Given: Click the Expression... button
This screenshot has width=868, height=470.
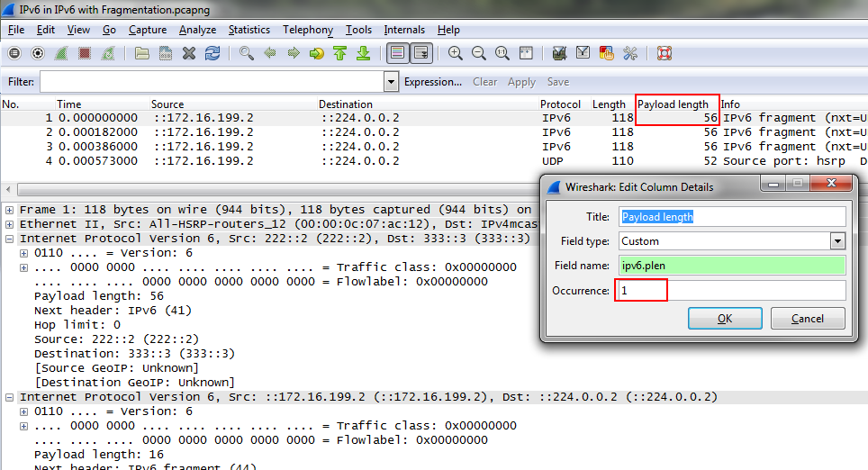Looking at the screenshot, I should click(x=433, y=82).
